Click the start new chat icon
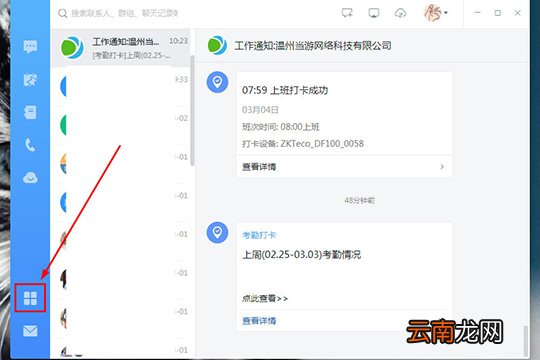The image size is (540, 360). pos(347,13)
